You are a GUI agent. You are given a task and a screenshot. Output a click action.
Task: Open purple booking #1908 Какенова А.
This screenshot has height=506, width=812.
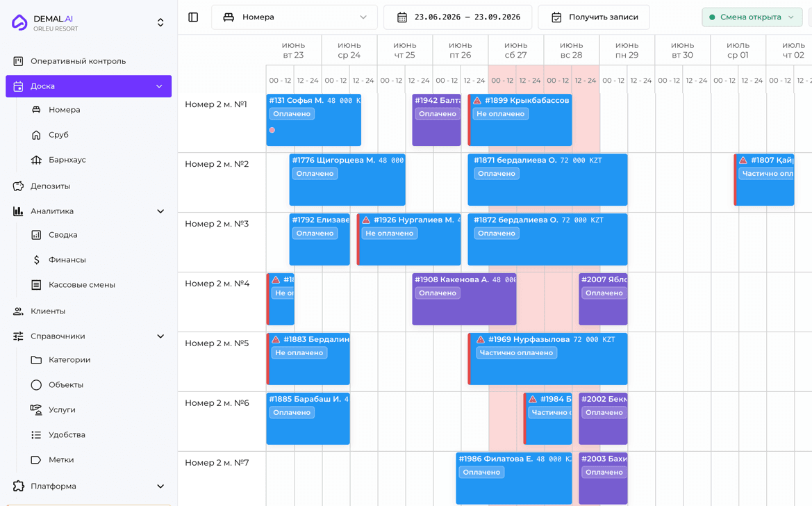click(464, 299)
